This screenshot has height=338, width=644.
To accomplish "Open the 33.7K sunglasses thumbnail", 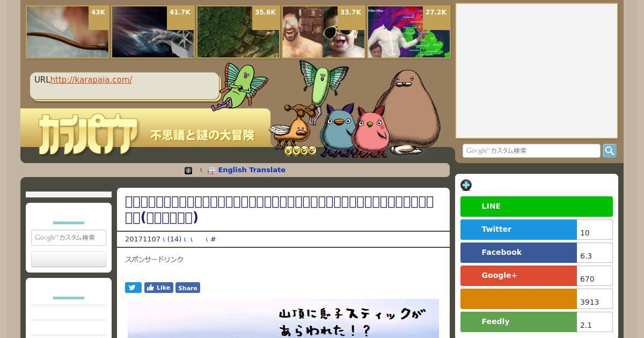I will [324, 32].
